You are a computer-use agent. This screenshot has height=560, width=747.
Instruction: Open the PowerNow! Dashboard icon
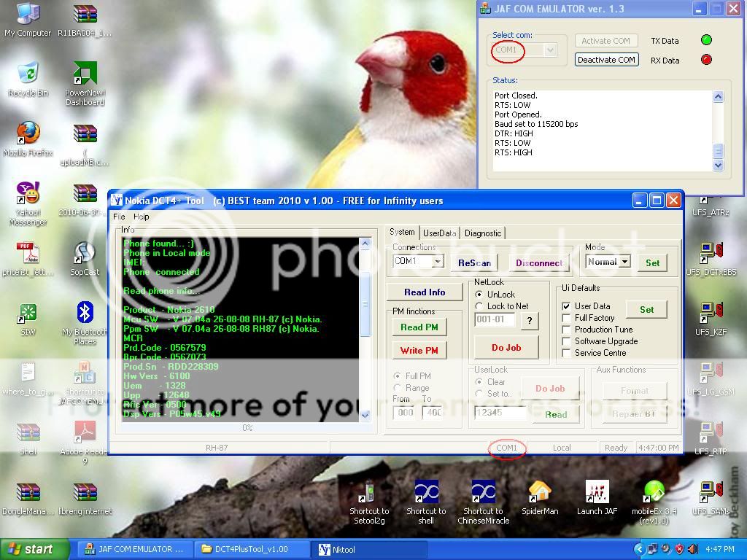click(x=85, y=74)
